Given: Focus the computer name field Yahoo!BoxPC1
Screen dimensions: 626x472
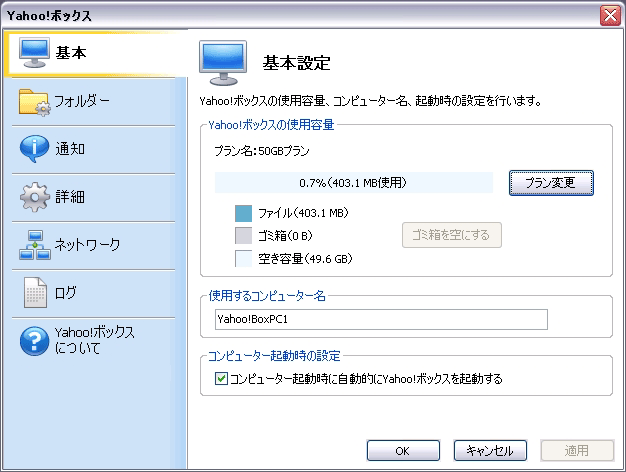Looking at the screenshot, I should click(x=381, y=319).
